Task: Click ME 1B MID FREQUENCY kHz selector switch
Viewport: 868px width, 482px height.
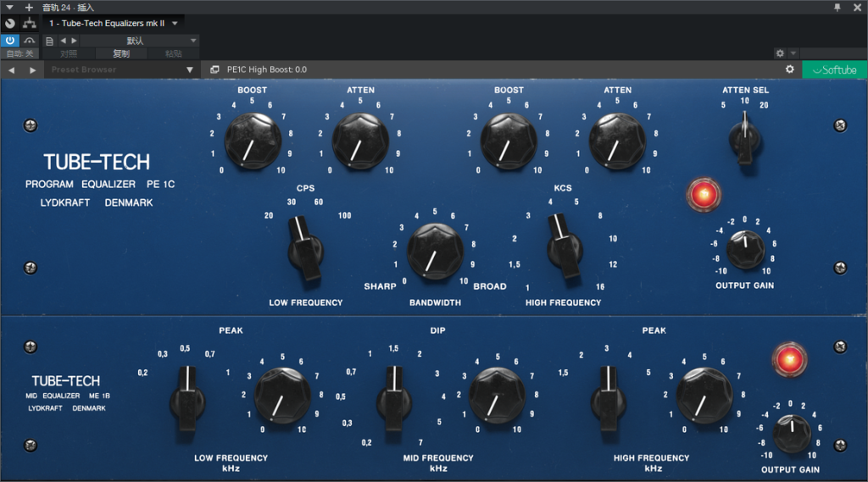Action: pyautogui.click(x=394, y=400)
